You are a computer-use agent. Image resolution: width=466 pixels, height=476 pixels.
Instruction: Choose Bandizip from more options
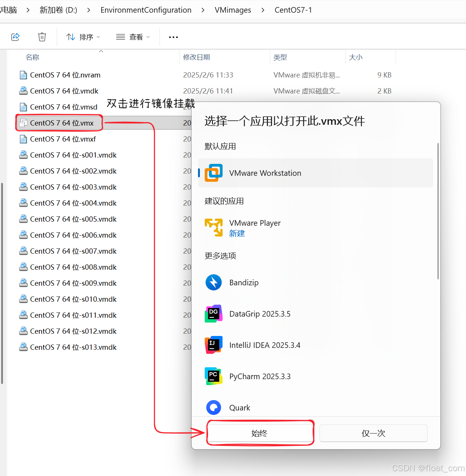click(x=316, y=282)
